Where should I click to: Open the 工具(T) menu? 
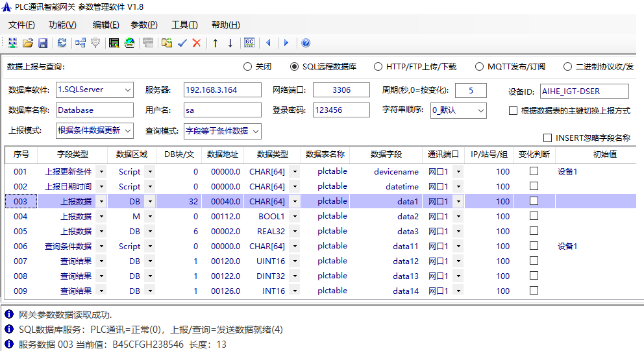pos(184,25)
